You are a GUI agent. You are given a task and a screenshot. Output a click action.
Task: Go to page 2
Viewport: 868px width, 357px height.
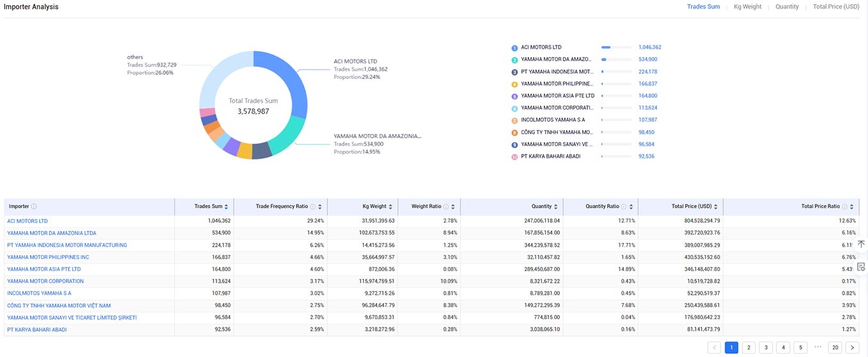coord(749,347)
